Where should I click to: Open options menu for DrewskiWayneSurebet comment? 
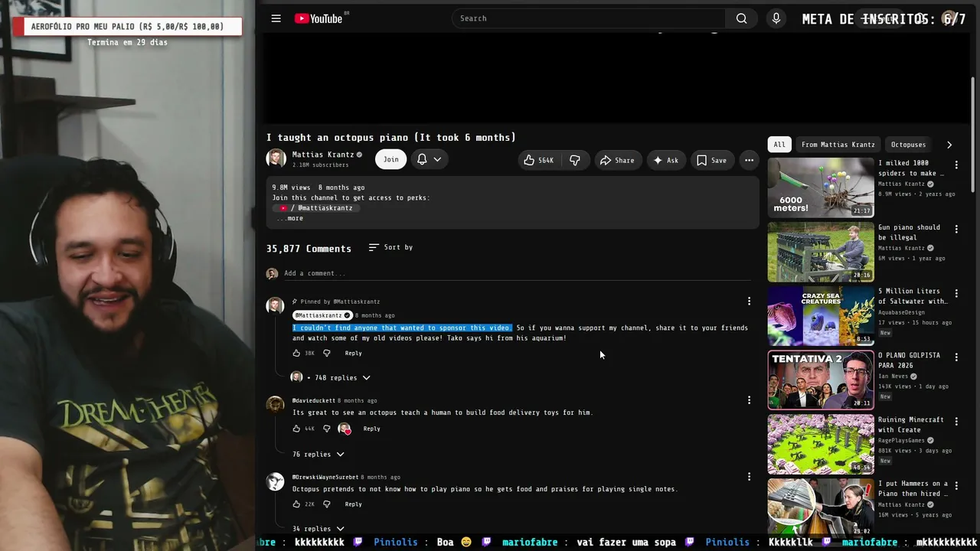[x=749, y=477]
